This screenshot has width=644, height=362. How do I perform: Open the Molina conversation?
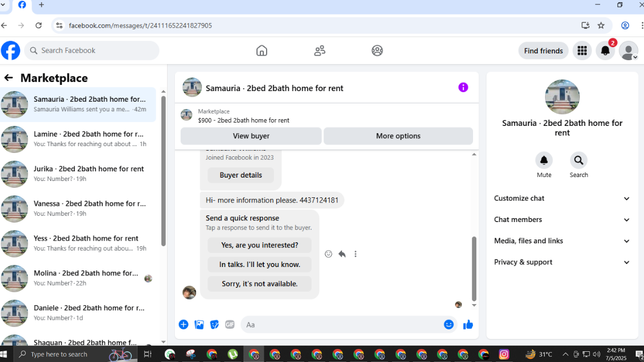pyautogui.click(x=78, y=278)
